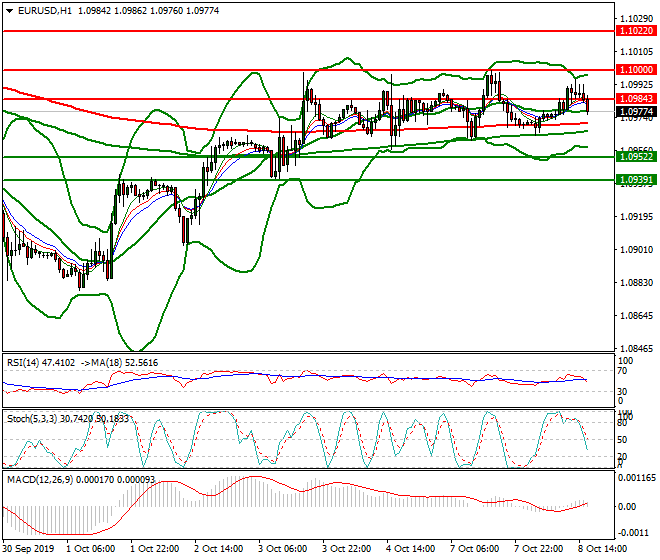
Task: Select the 7 Oct 22:00 time axis label
Action: click(538, 549)
